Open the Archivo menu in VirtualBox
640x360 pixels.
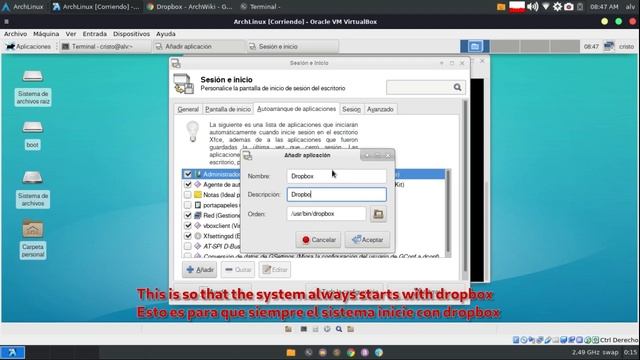(x=16, y=34)
